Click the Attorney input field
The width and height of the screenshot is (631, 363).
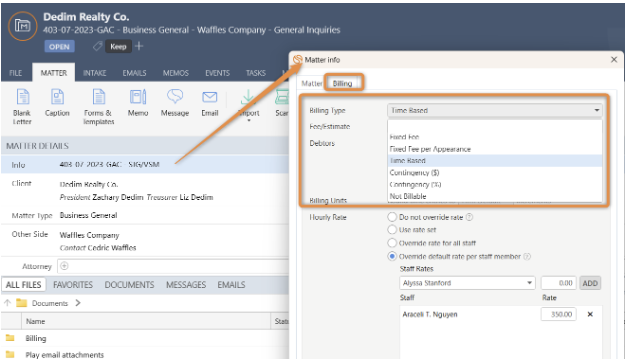point(173,266)
